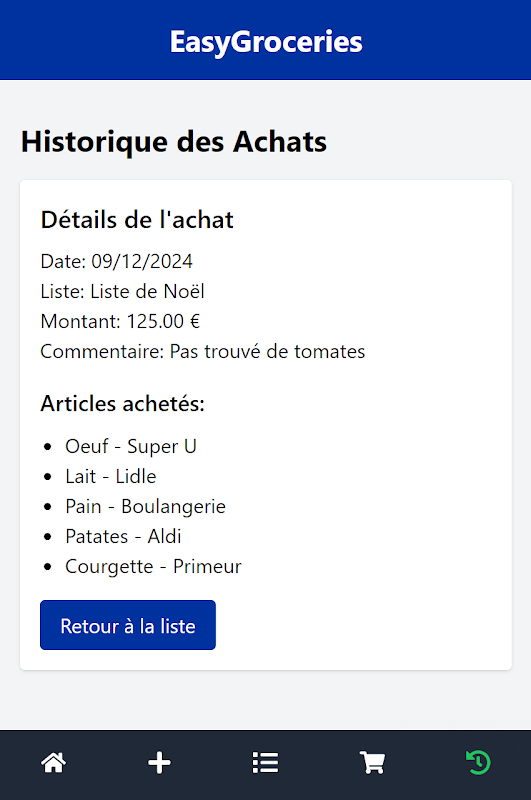Image resolution: width=531 pixels, height=800 pixels.
Task: Select the green history clock icon
Action: pos(478,763)
